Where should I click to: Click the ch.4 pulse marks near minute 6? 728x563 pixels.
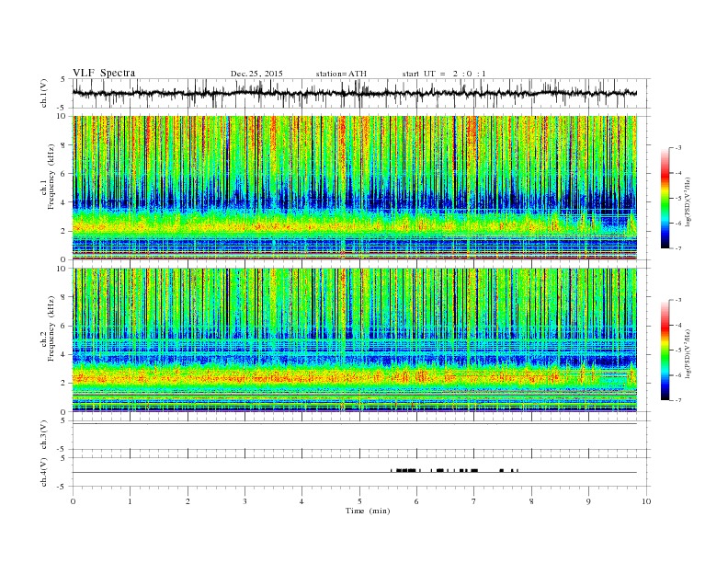(x=405, y=471)
